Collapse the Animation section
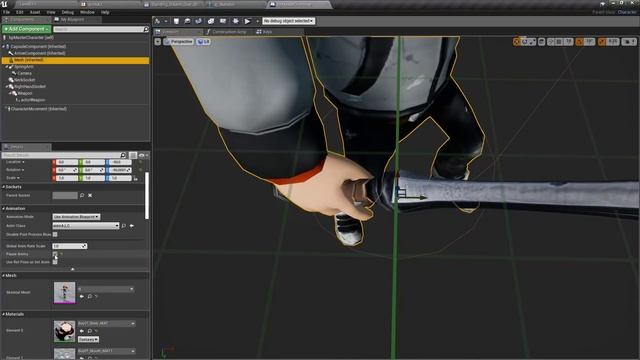 pyautogui.click(x=4, y=209)
